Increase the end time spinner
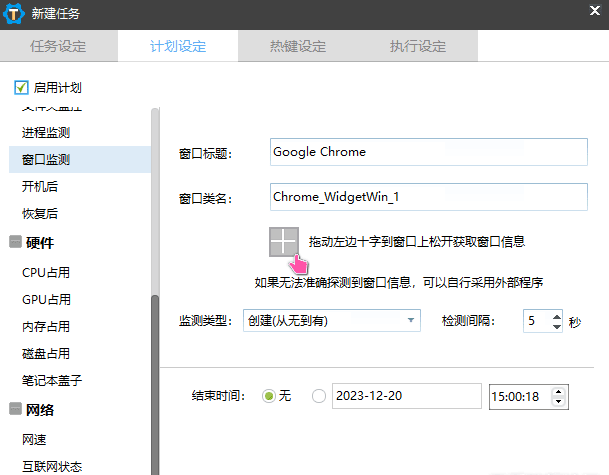609x475 pixels. [x=558, y=391]
